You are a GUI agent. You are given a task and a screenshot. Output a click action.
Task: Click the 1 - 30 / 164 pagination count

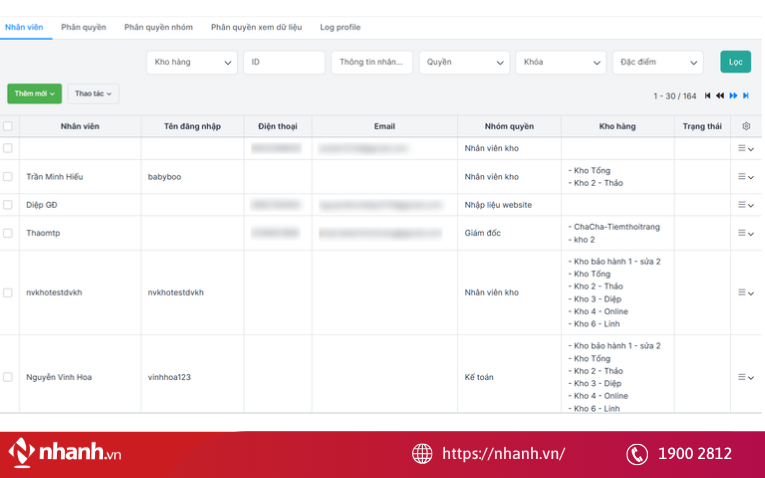click(675, 96)
